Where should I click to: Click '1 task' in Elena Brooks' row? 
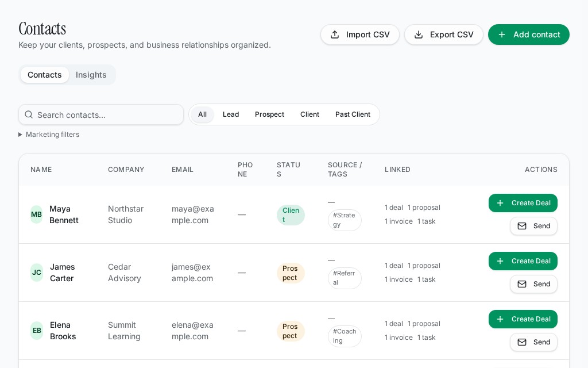point(427,338)
